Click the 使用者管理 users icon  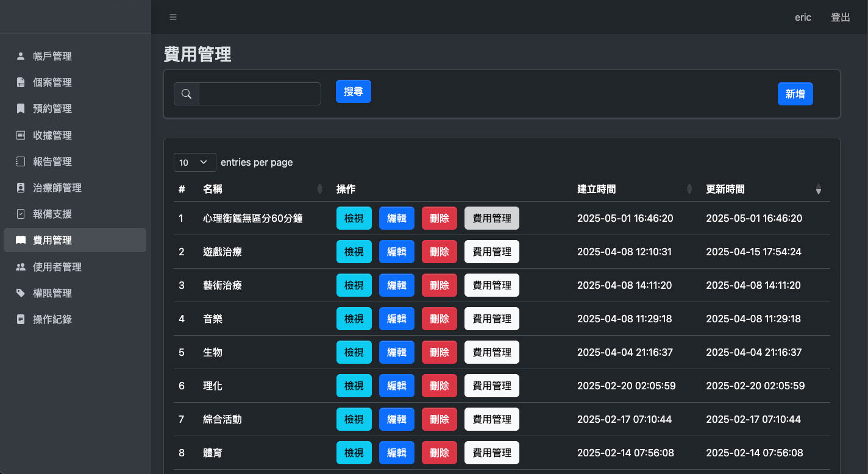click(x=20, y=266)
